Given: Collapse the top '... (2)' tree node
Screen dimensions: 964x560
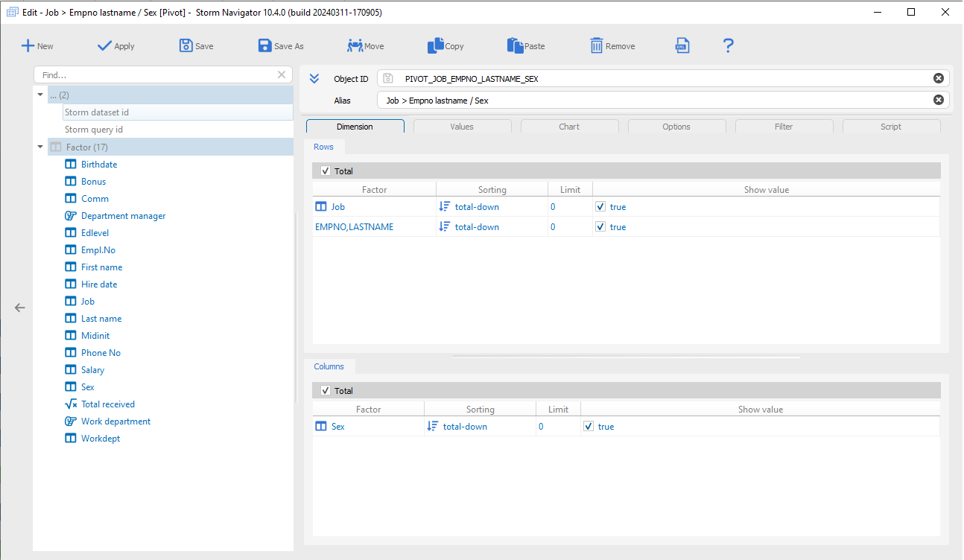Looking at the screenshot, I should pyautogui.click(x=40, y=95).
